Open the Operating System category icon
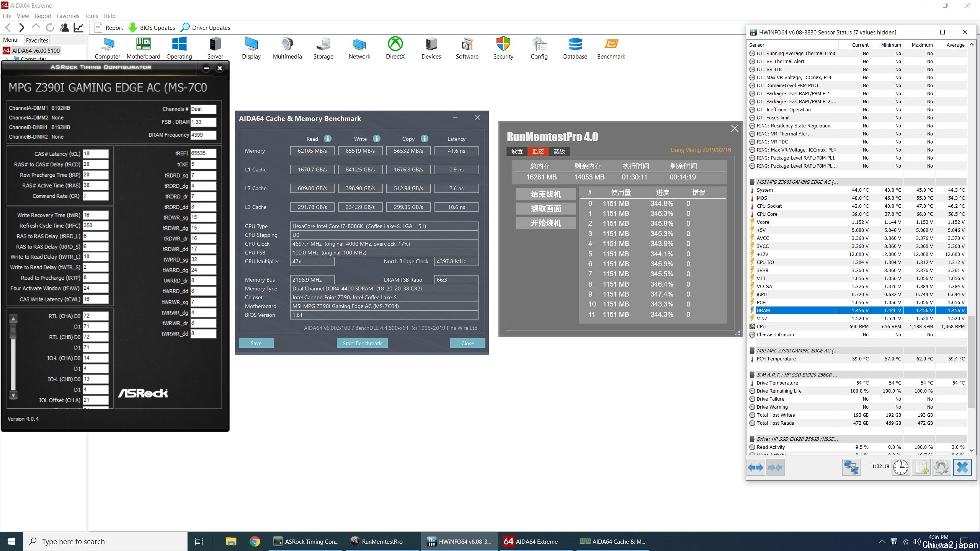 click(x=179, y=48)
